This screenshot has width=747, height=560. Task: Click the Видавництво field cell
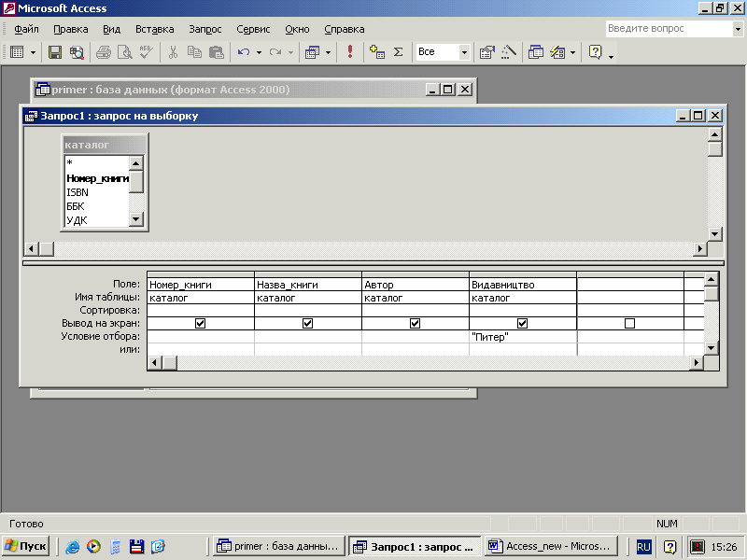pyautogui.click(x=523, y=285)
